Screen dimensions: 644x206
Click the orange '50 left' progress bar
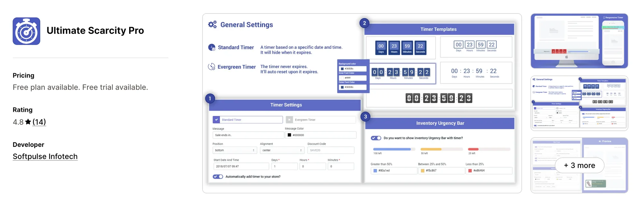click(442, 149)
